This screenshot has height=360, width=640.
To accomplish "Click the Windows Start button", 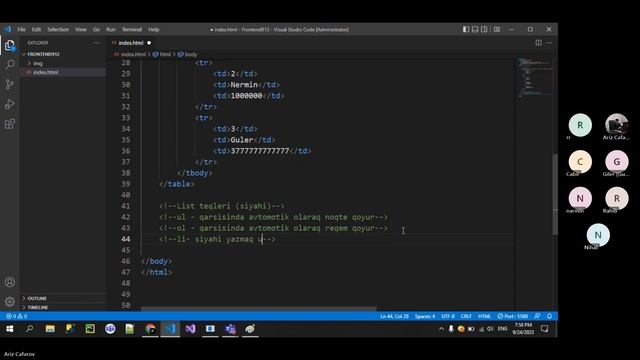I will pyautogui.click(x=9, y=329).
